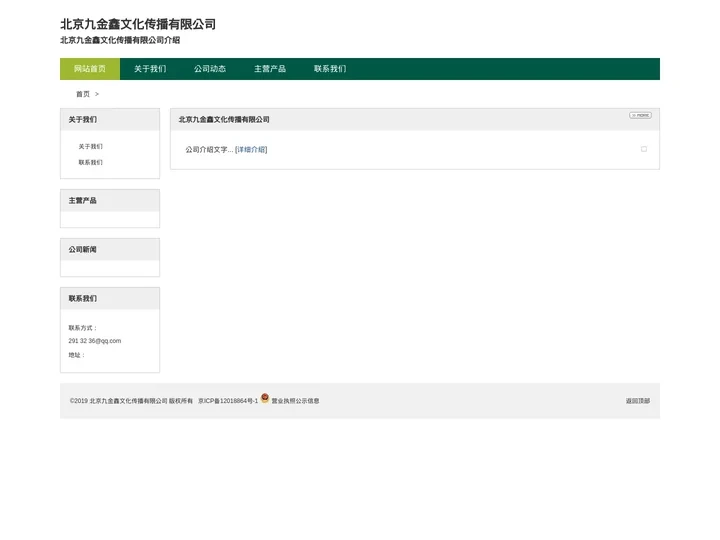The width and height of the screenshot is (720, 540).
Task: Click the ©2019 copyright text in footer
Action: pos(131,401)
